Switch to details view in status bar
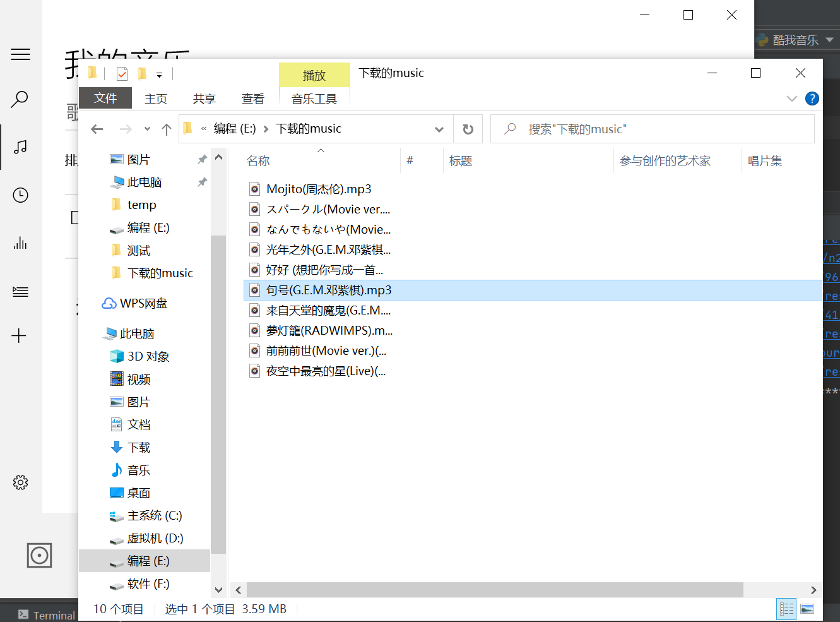Image resolution: width=840 pixels, height=622 pixels. (786, 609)
